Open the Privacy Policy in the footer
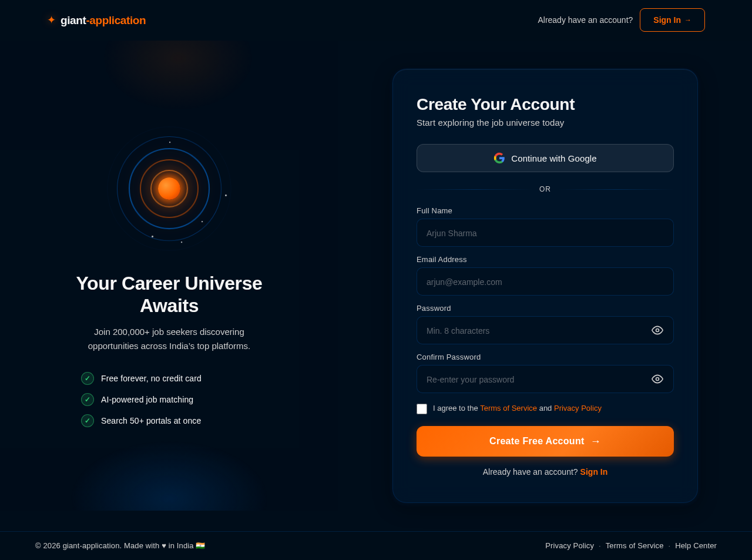Screen dimensions: 752x560 pyautogui.click(x=569, y=545)
